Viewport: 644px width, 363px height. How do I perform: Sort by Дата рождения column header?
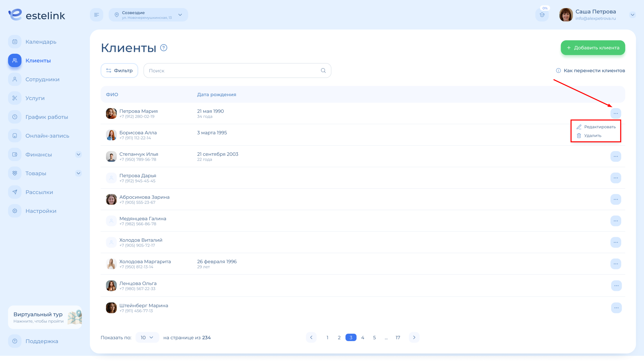pos(216,94)
